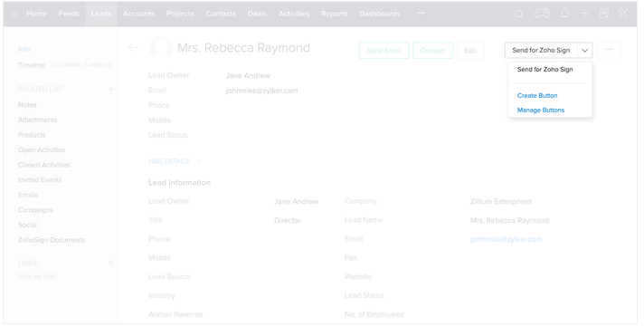Click the Send for Zoho Sign button

(x=541, y=51)
